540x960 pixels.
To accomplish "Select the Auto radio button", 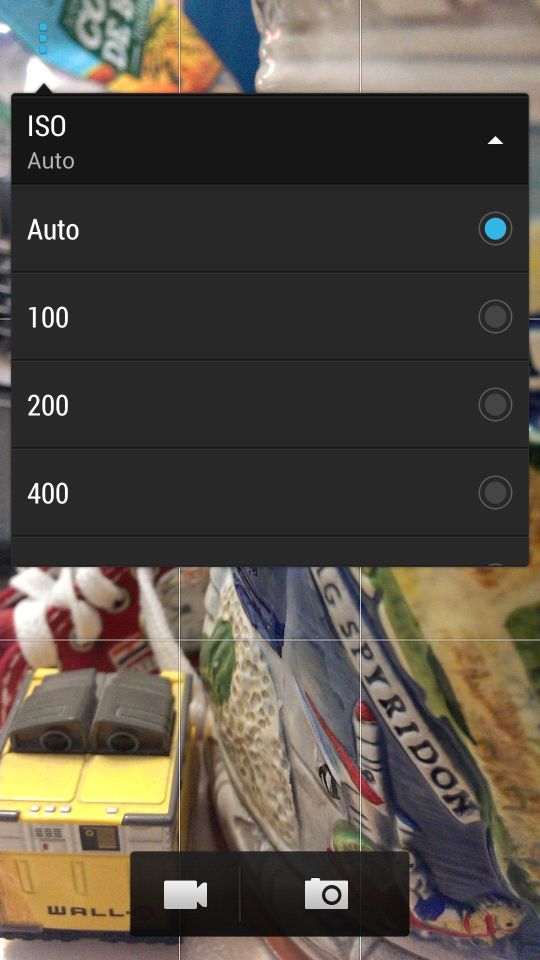I will click(x=495, y=229).
